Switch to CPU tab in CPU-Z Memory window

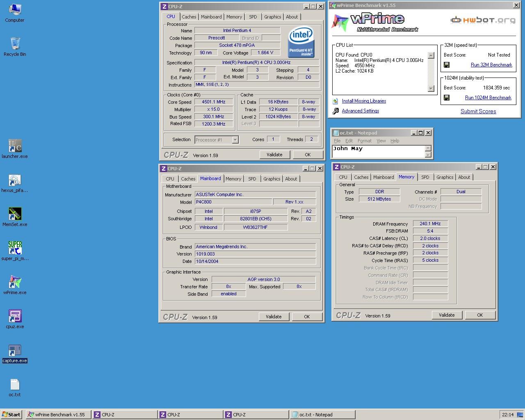point(343,177)
